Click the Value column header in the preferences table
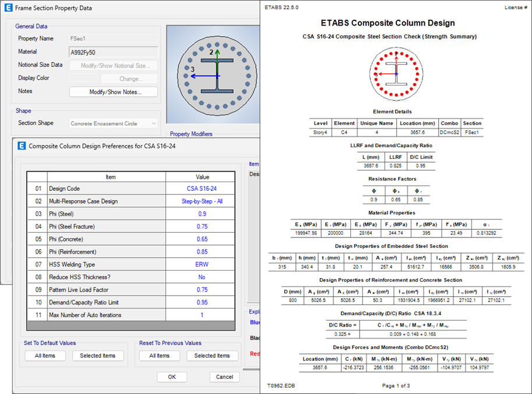 (200, 177)
